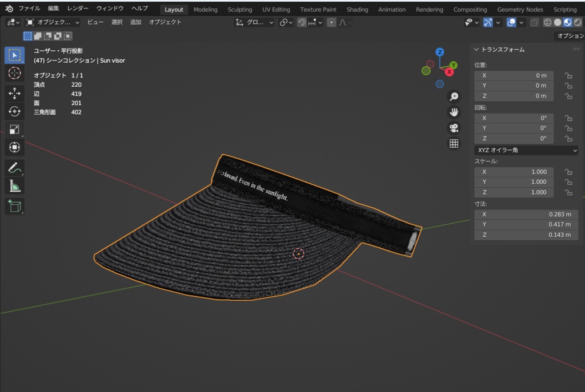This screenshot has width=585, height=392.
Task: Toggle the location X lock icon
Action: click(x=568, y=75)
